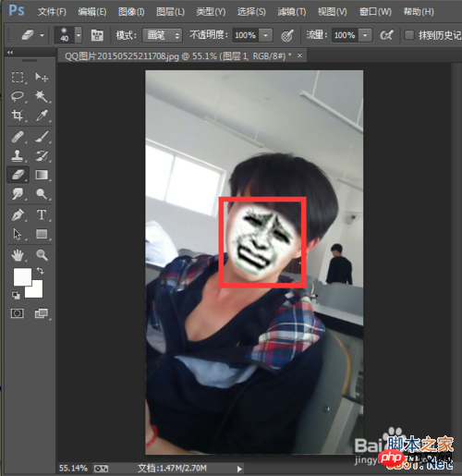This screenshot has height=476, width=462.
Task: Click the 文档:1.47M/2.70M status text
Action: [172, 469]
